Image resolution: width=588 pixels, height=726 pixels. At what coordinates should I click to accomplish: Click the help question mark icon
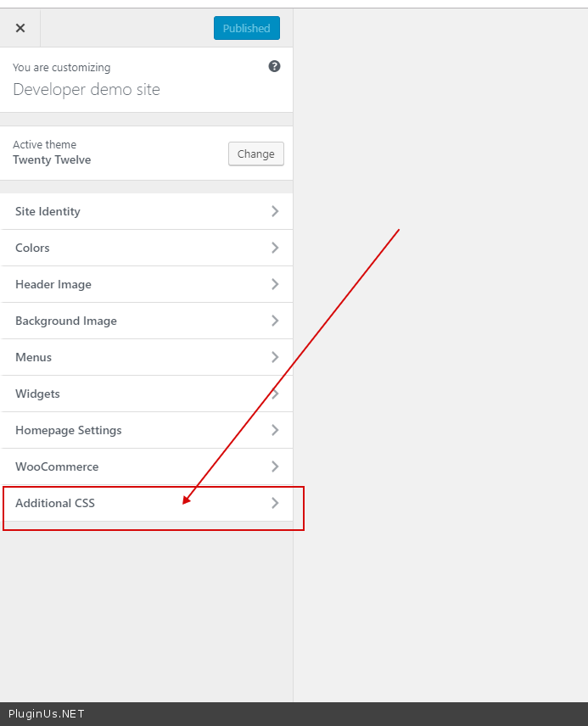(x=274, y=66)
